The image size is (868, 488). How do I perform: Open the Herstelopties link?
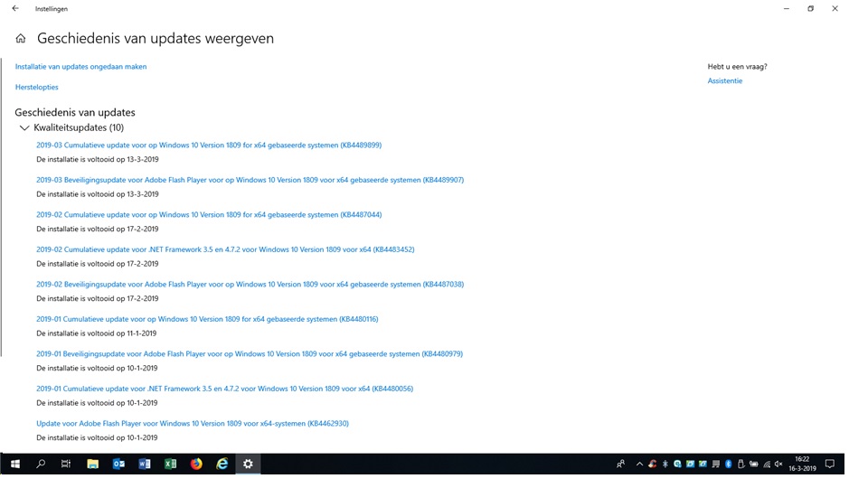[x=36, y=87]
